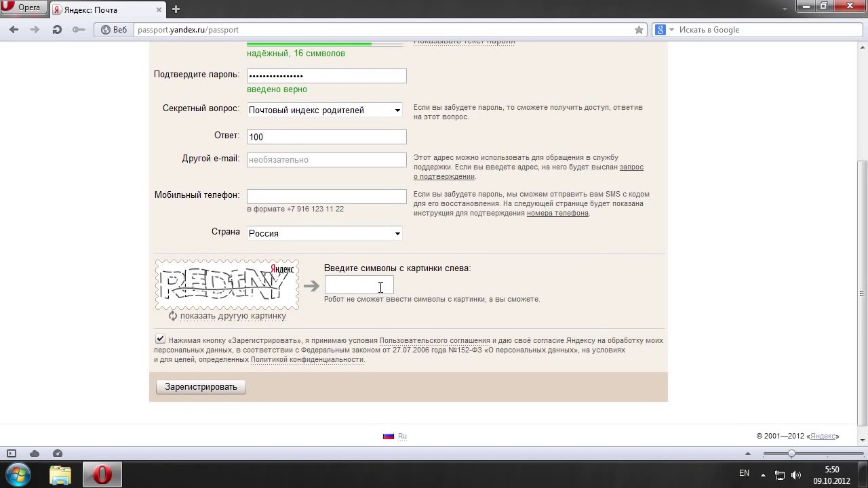Open the Windows Start menu
868x488 pixels.
click(x=18, y=474)
